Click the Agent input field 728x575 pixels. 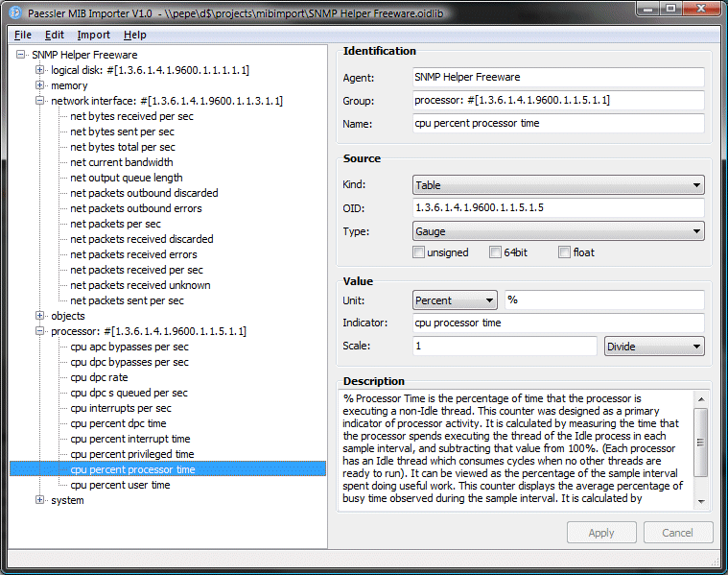pos(558,77)
